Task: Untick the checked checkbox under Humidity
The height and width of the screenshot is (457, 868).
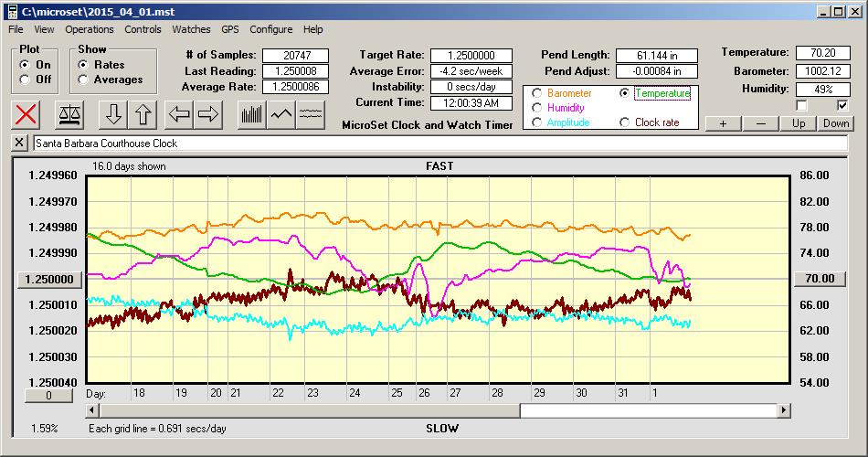Action: pyautogui.click(x=842, y=105)
